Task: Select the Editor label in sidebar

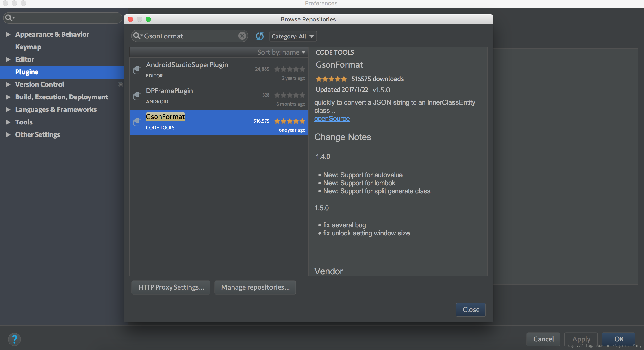Action: coord(24,59)
